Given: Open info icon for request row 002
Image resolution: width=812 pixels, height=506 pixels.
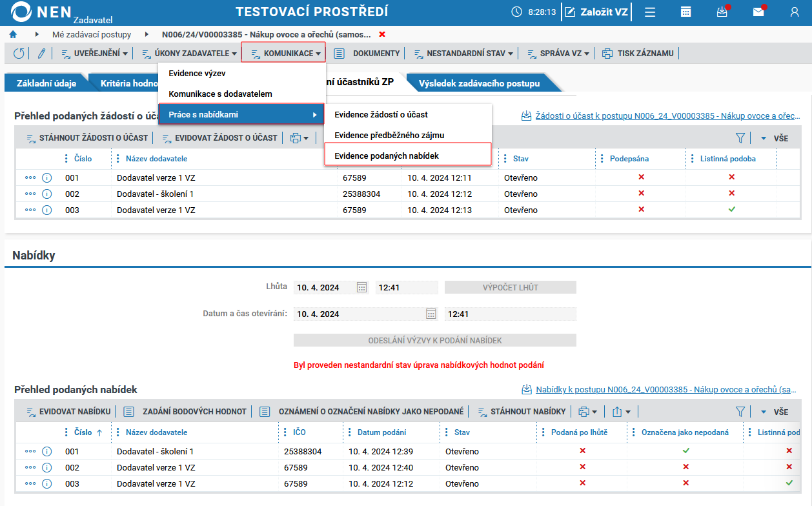Looking at the screenshot, I should coord(46,194).
